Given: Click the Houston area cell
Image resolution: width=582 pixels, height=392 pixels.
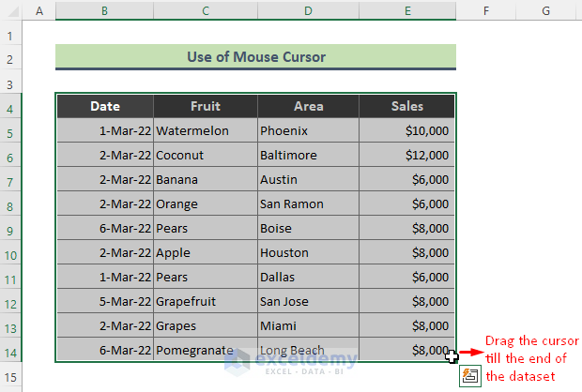Looking at the screenshot, I should point(308,253).
